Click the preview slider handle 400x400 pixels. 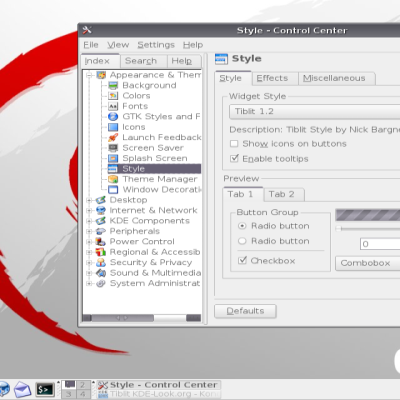pyautogui.click(x=339, y=229)
